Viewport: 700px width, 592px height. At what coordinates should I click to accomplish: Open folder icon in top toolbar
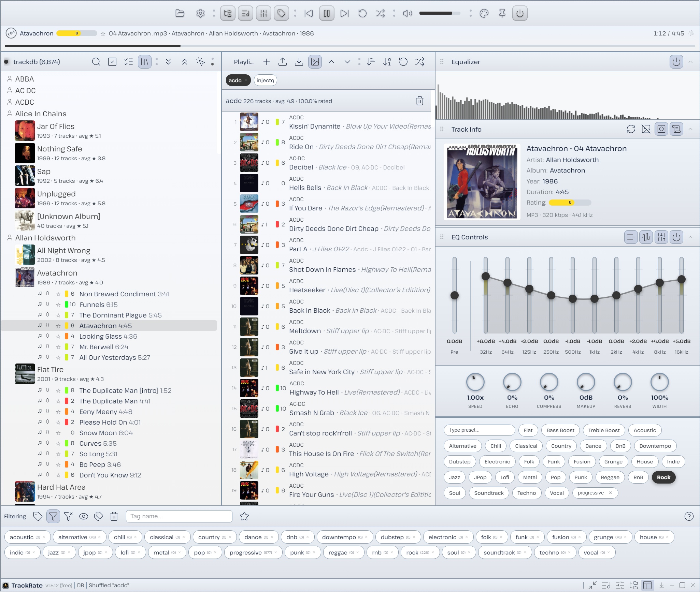tap(180, 13)
